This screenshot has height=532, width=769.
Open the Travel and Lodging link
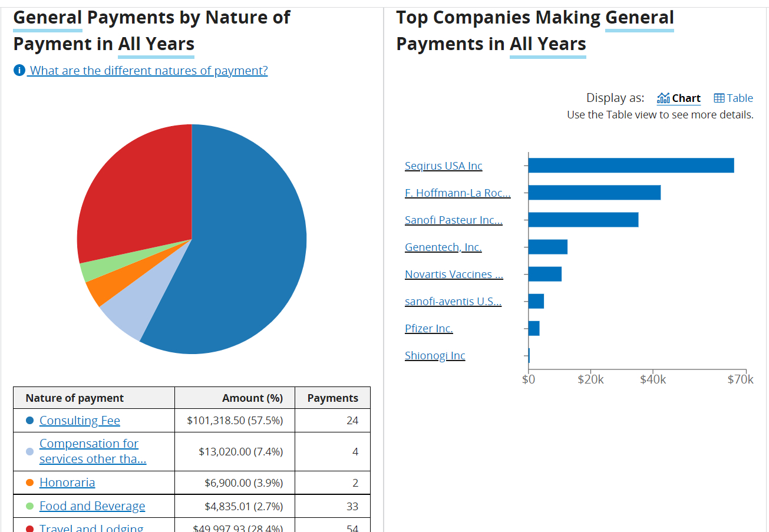coord(91,528)
